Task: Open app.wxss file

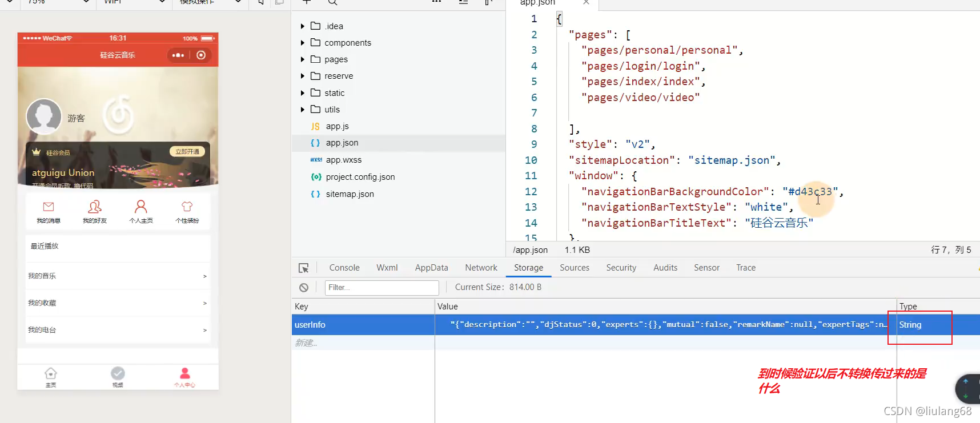Action: coord(343,160)
